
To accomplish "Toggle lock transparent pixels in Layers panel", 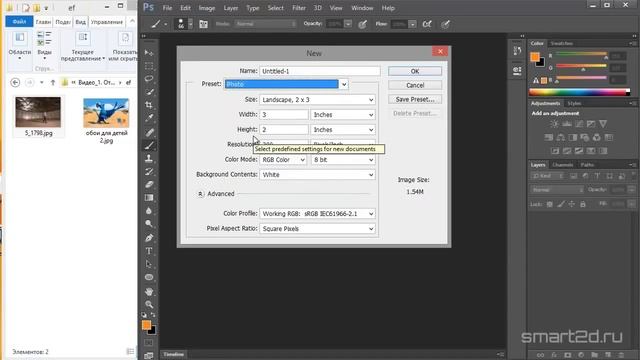I will [550, 204].
